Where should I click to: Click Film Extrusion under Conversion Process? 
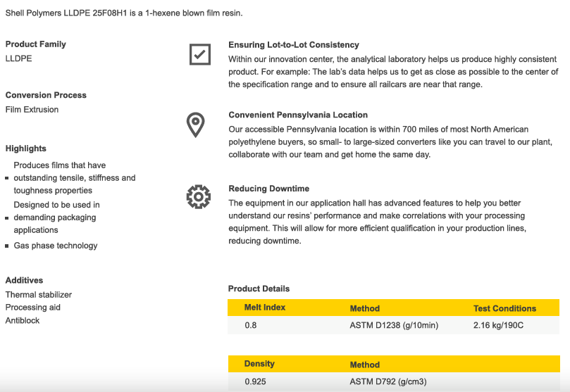(32, 110)
